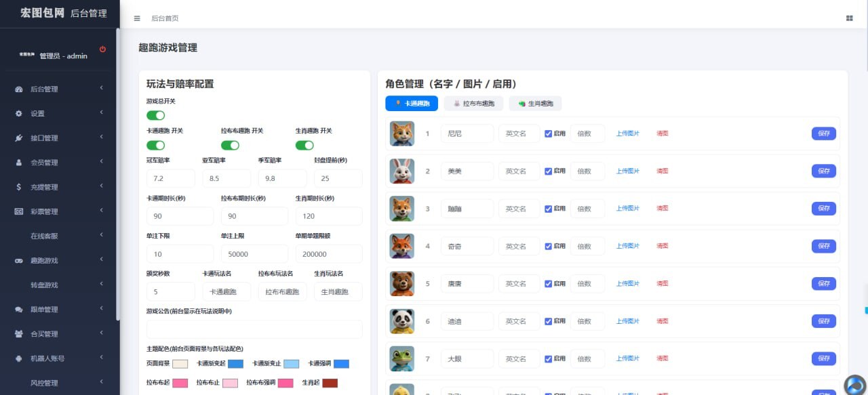Click the 倍数 field in 蹦蹦 row
Image resolution: width=868 pixels, height=395 pixels.
click(x=587, y=209)
